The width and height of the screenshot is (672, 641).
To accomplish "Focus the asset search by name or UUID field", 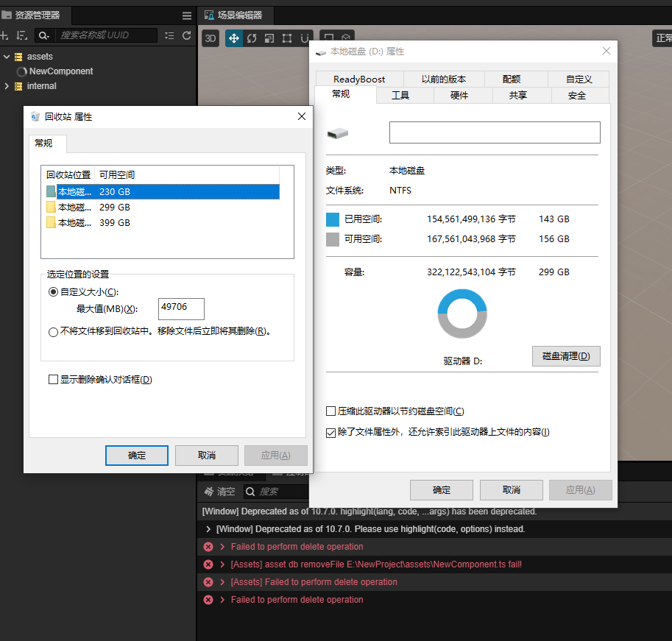I will point(106,35).
